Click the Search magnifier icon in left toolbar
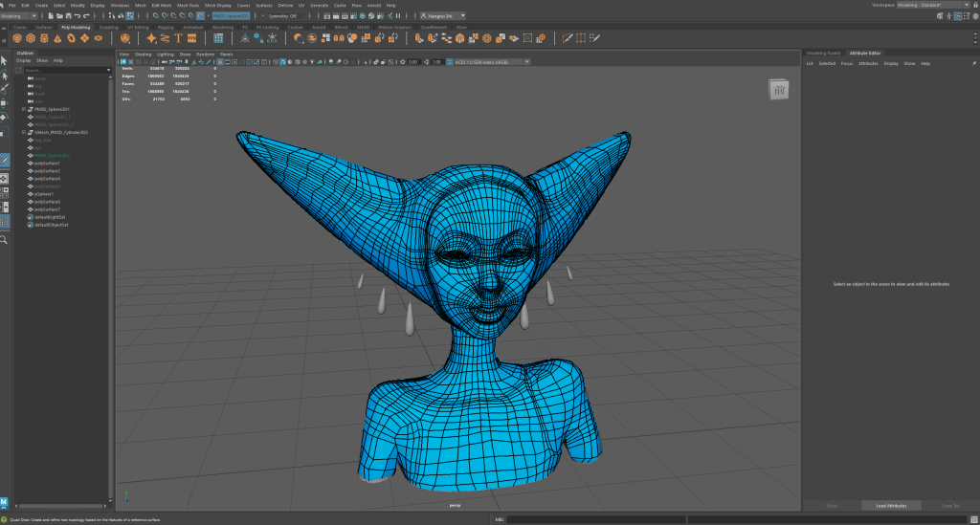Image resolution: width=980 pixels, height=525 pixels. pos(5,240)
